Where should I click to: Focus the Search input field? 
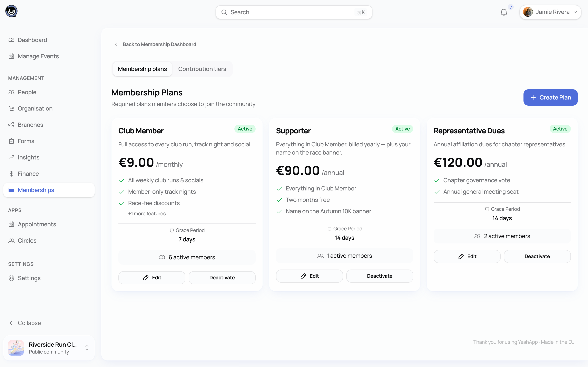(x=294, y=12)
